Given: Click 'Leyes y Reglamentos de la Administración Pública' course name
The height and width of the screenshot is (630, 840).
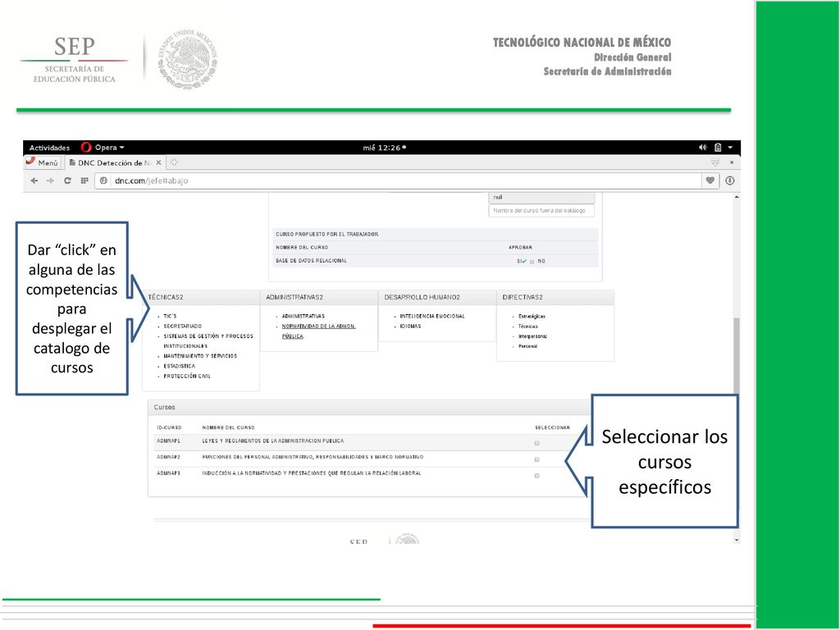Looking at the screenshot, I should (x=273, y=441).
